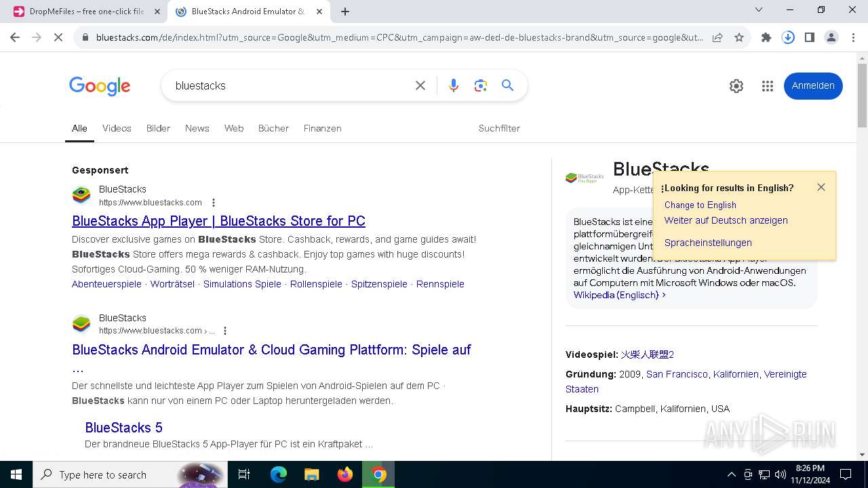Click the browser address bar URL

point(399,37)
